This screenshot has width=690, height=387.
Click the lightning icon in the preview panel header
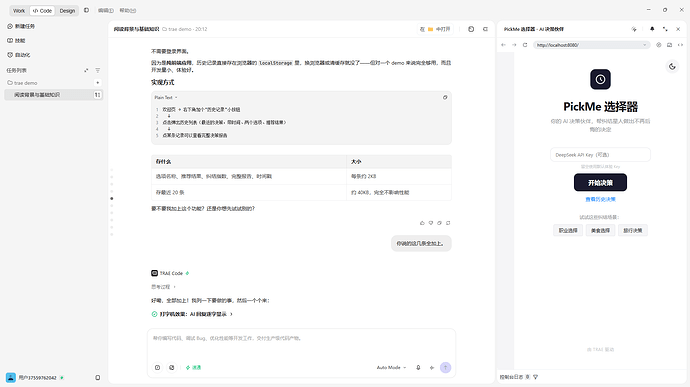(x=634, y=29)
